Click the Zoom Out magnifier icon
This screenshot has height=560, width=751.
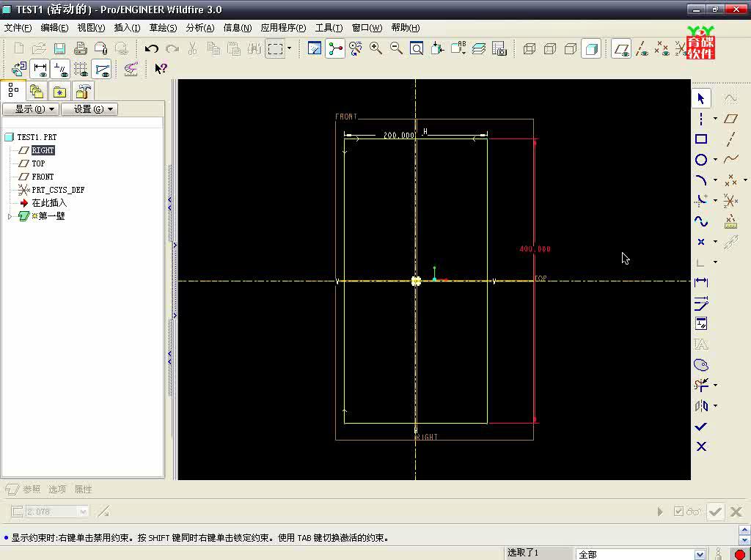(396, 48)
